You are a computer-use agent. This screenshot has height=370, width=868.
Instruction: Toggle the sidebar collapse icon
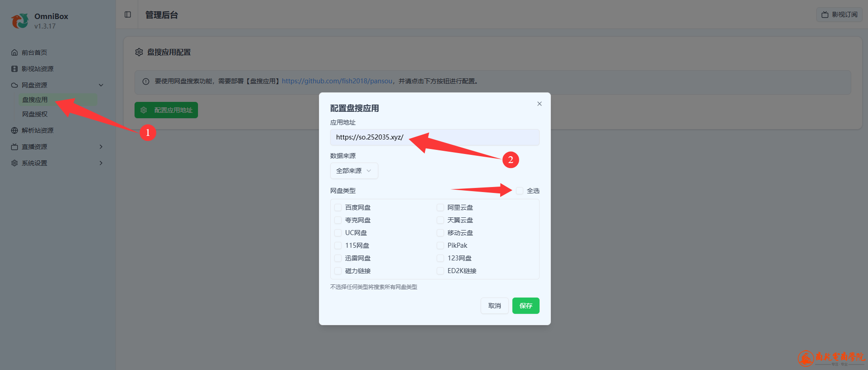(128, 14)
